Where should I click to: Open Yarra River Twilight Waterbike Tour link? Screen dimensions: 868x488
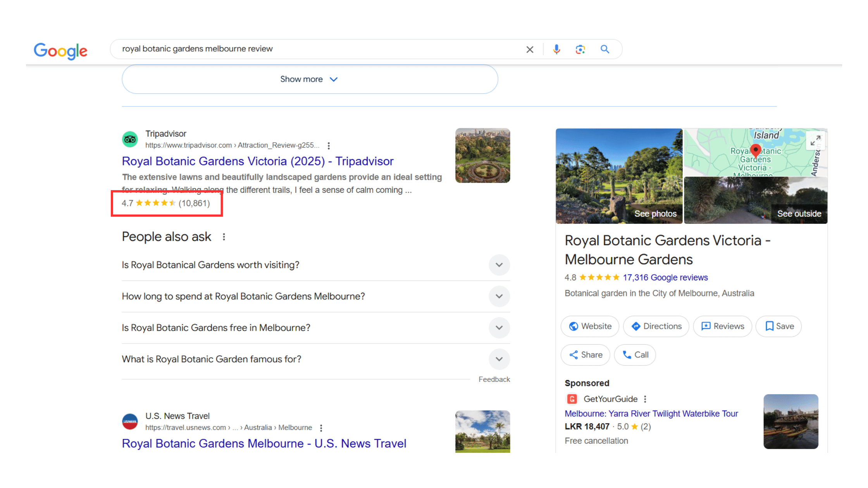(651, 414)
